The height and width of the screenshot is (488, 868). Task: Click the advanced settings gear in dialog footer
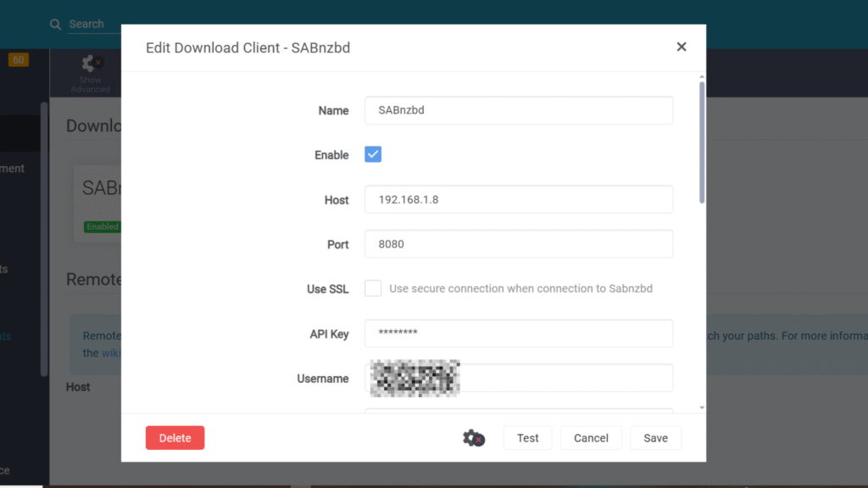(x=473, y=438)
